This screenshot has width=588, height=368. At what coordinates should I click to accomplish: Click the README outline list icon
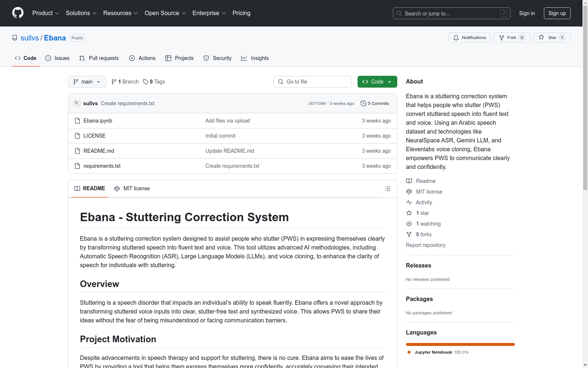point(387,189)
